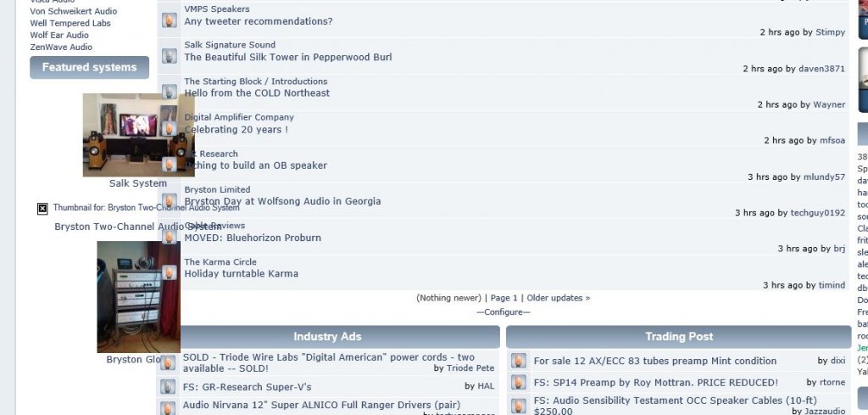Click the post icon beside 'Celebrating 20 years !'
Viewport: 868px width, 415px height.
pos(170,128)
